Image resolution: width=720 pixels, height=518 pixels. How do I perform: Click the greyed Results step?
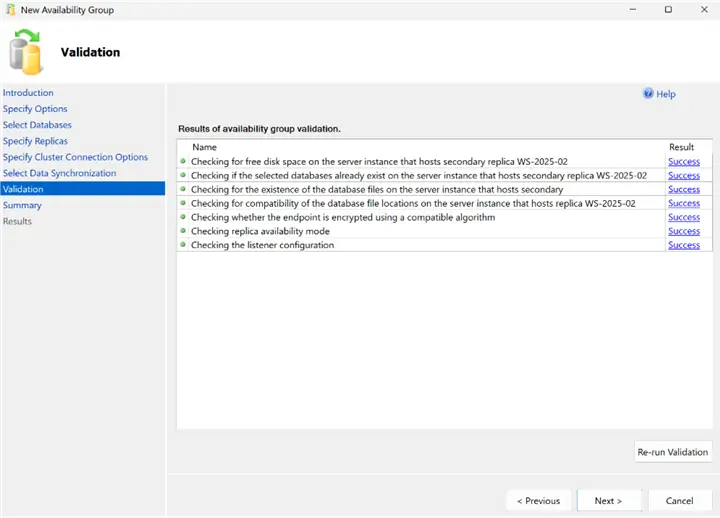pyautogui.click(x=17, y=221)
